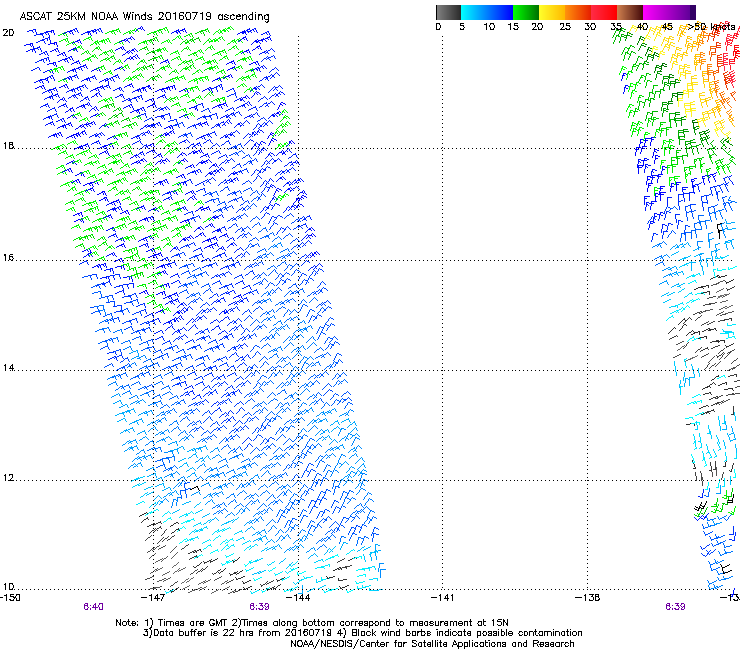
Task: Click the orange 25-30 knots legend segment
Action: coord(578,12)
